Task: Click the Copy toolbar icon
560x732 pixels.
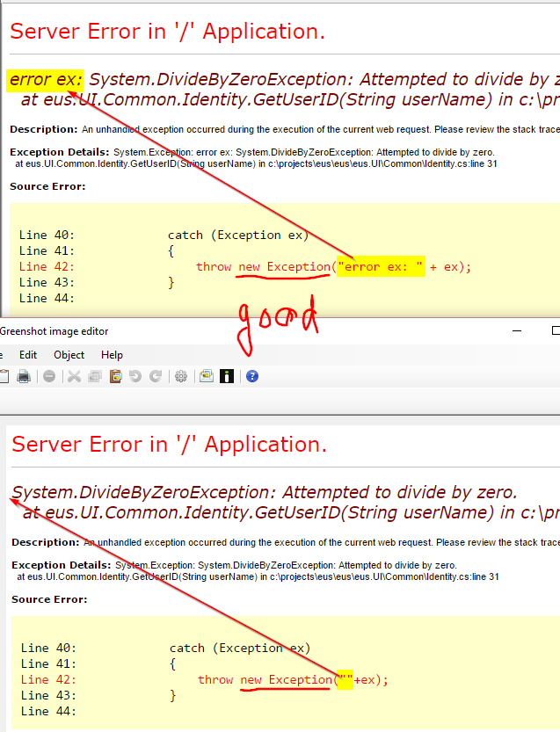Action: (x=95, y=376)
